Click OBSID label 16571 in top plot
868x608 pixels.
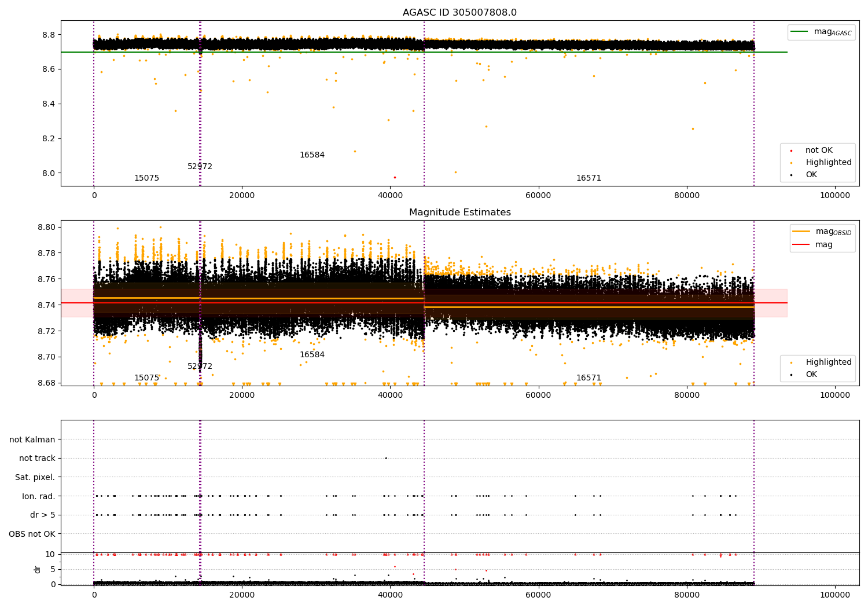coord(589,178)
